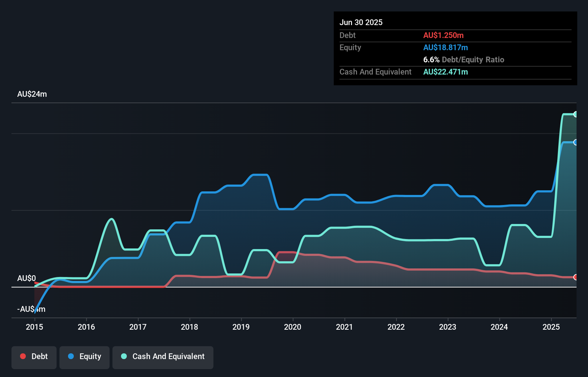The height and width of the screenshot is (377, 588).
Task: Click the red AU$1.250m Debt value
Action: (x=444, y=35)
